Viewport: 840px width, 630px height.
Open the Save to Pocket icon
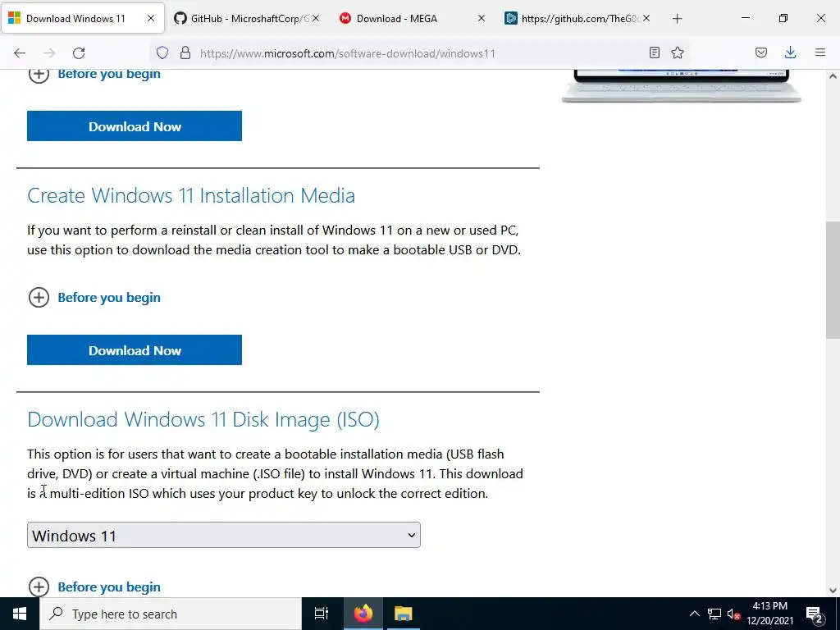761,52
